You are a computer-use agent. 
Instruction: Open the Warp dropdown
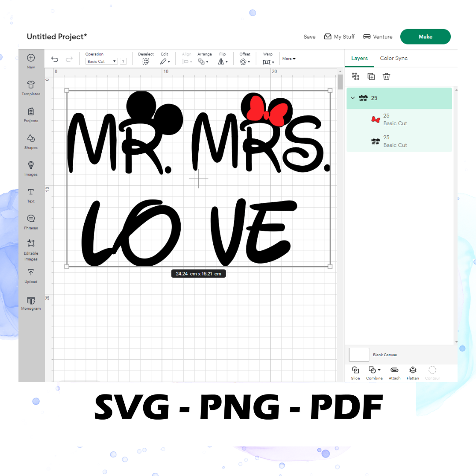point(268,62)
